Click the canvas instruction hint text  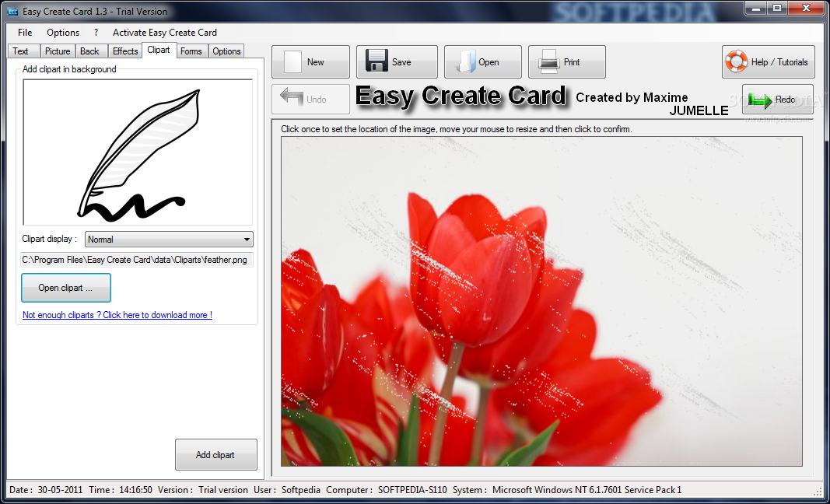pos(457,129)
